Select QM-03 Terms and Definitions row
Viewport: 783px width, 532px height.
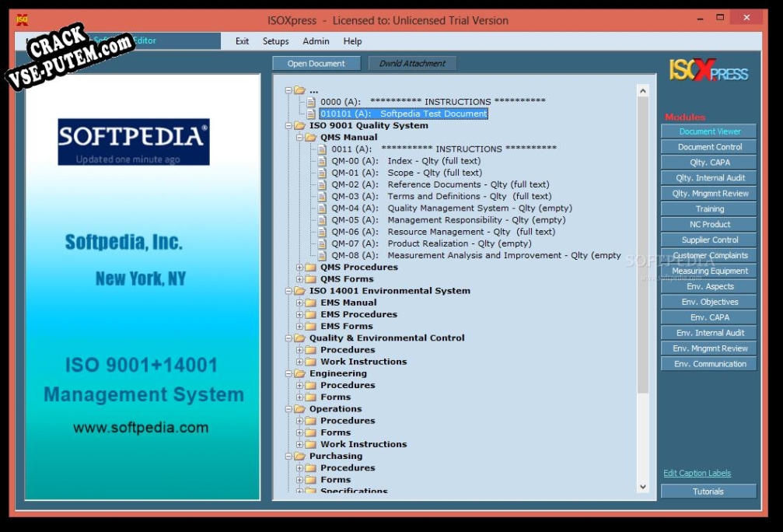tap(442, 196)
